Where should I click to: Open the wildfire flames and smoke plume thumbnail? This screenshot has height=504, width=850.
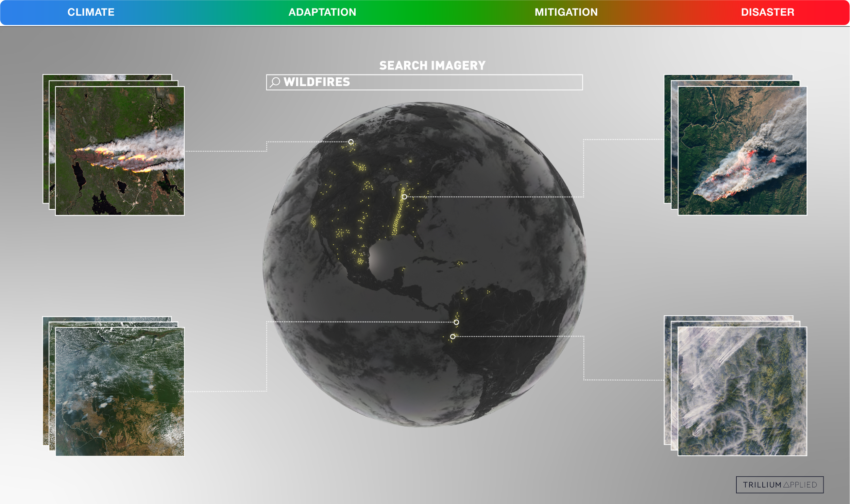point(120,151)
